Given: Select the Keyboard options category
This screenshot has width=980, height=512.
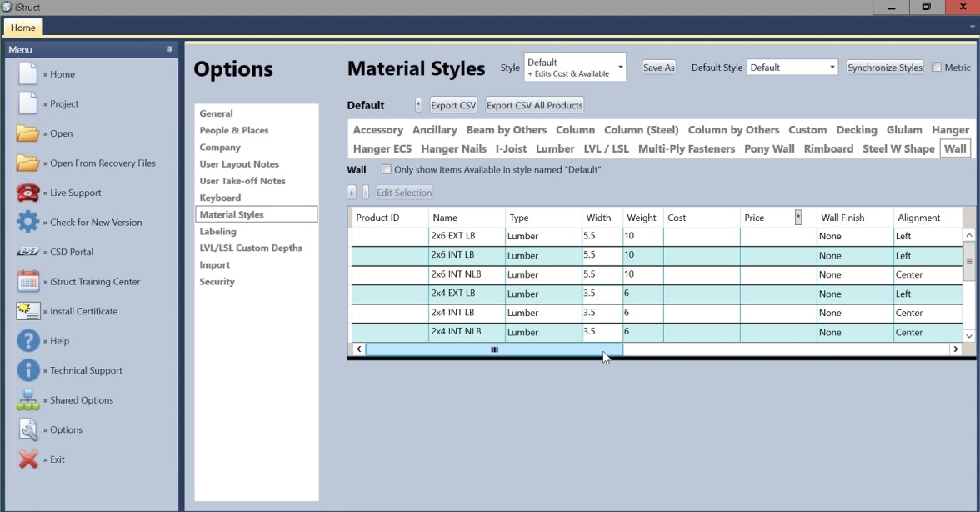Looking at the screenshot, I should 220,198.
